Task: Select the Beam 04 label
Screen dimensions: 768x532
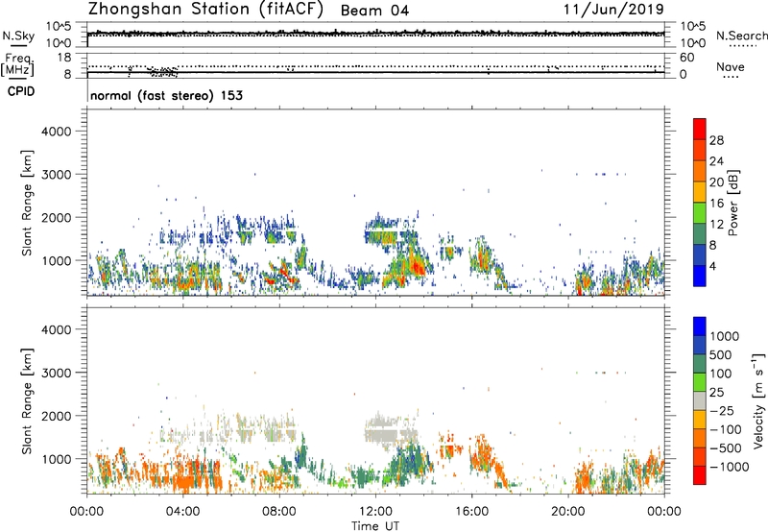Action: tap(374, 11)
